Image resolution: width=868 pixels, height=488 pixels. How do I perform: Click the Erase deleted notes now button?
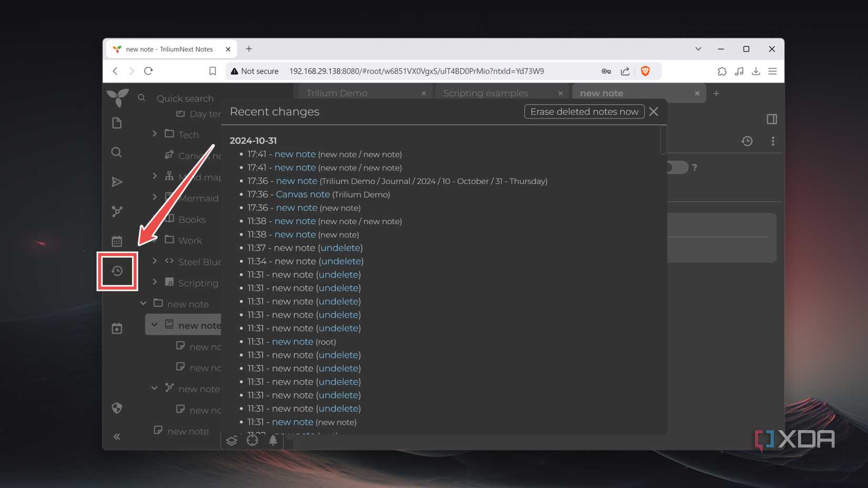click(584, 111)
